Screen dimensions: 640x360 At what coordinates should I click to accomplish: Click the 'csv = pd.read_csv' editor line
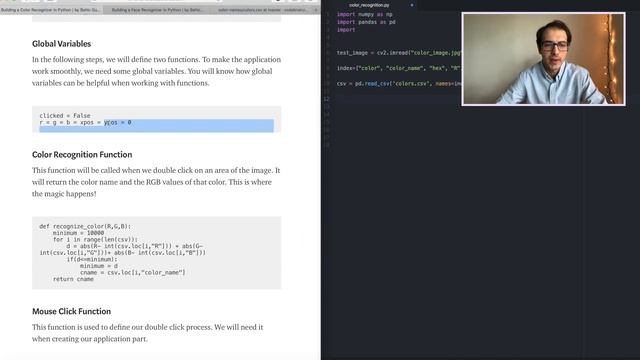coord(399,84)
